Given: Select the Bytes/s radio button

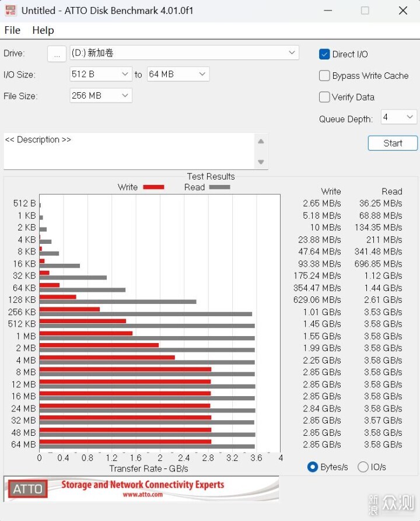Looking at the screenshot, I should (312, 467).
